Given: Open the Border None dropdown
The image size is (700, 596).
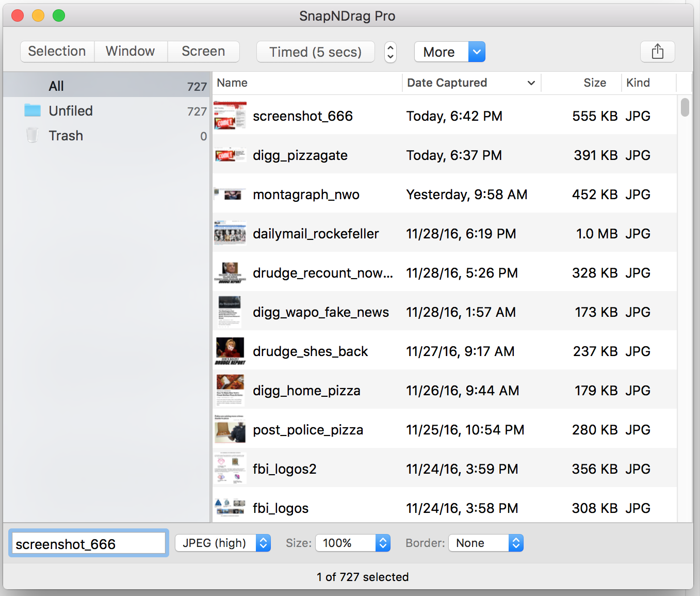Looking at the screenshot, I should (486, 543).
